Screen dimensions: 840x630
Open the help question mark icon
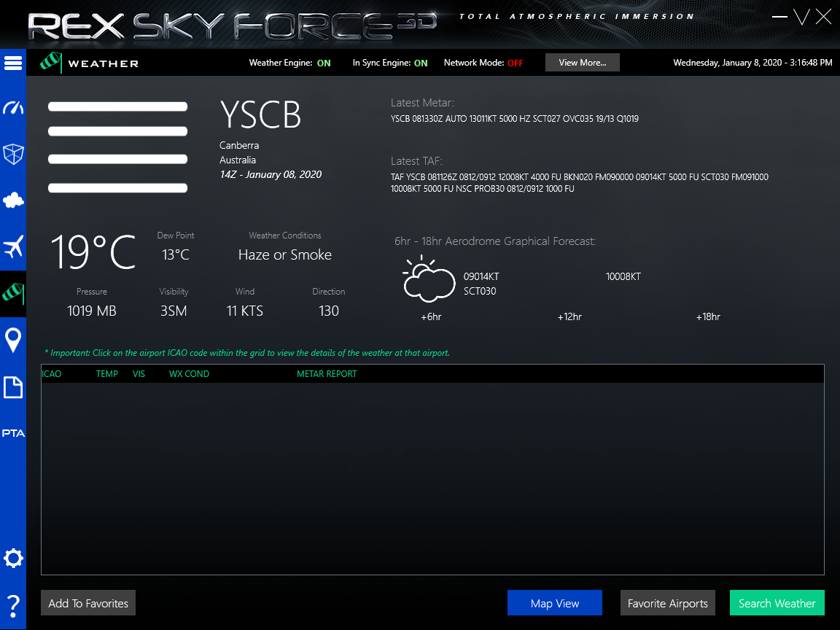13,607
